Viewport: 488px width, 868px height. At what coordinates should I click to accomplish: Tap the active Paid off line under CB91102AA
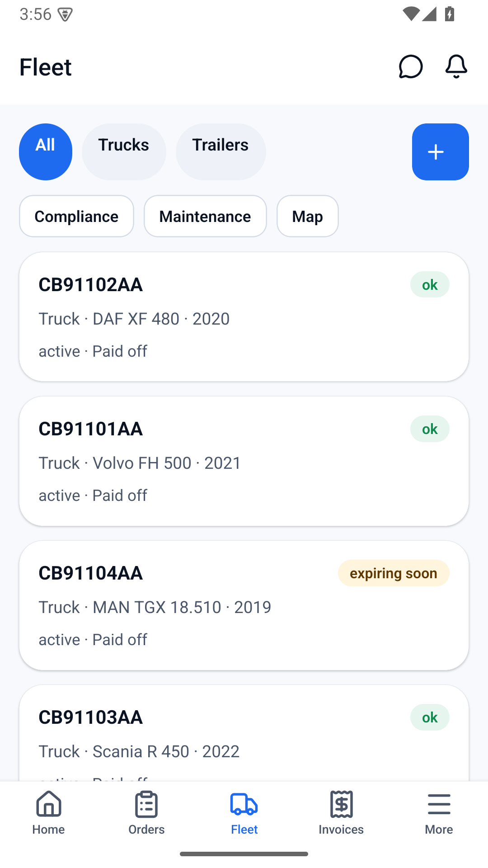[x=93, y=351]
